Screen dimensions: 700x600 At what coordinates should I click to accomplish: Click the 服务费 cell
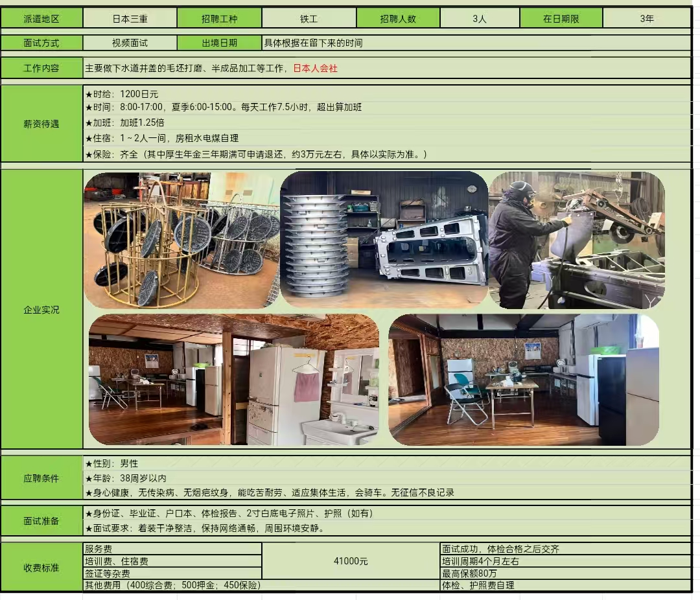click(x=172, y=549)
